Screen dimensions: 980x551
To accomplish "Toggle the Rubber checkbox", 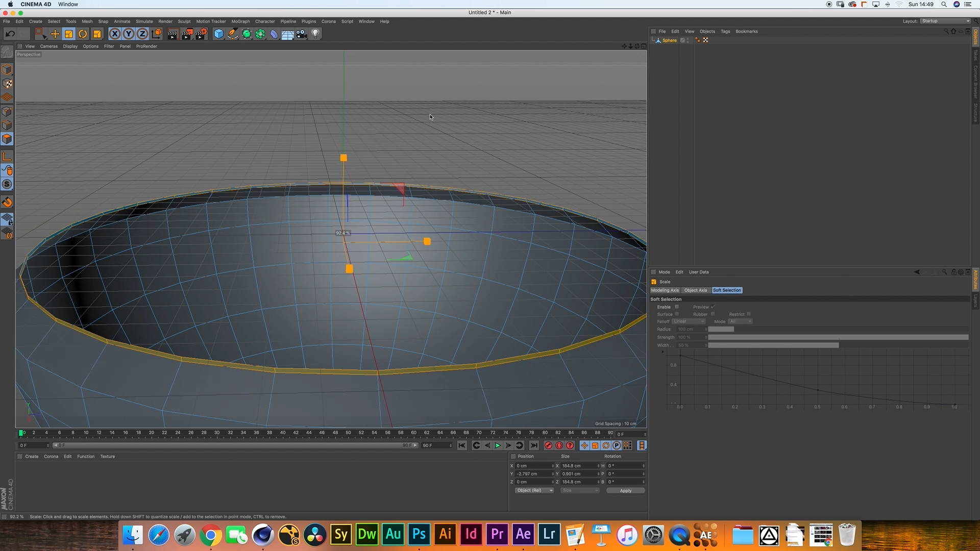I will click(713, 314).
